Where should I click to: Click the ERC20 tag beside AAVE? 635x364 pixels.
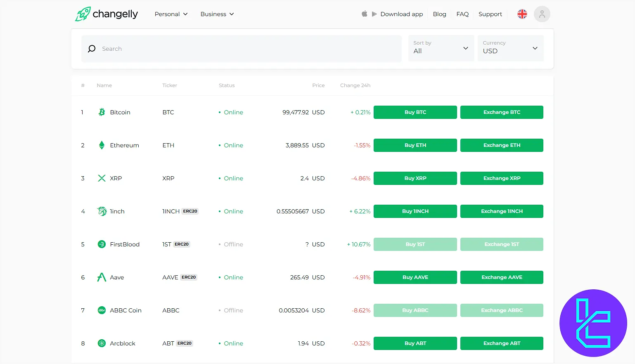[x=189, y=277]
